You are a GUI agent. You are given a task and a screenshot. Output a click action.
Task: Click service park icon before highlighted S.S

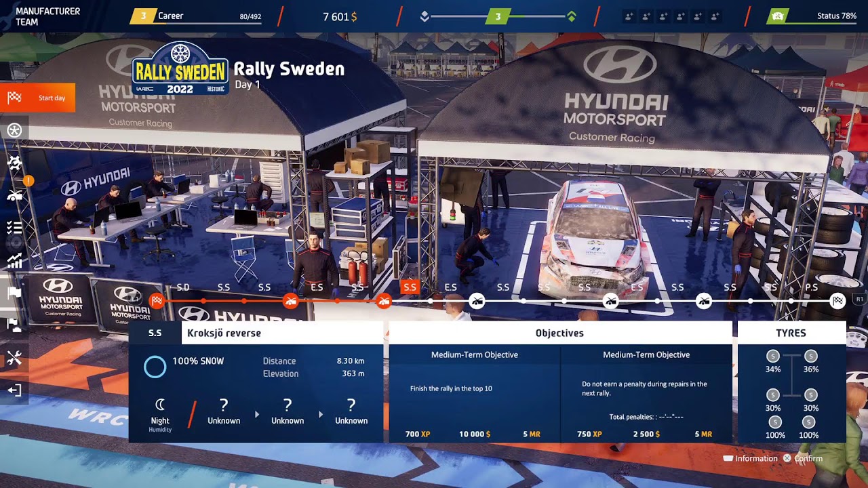(x=384, y=301)
